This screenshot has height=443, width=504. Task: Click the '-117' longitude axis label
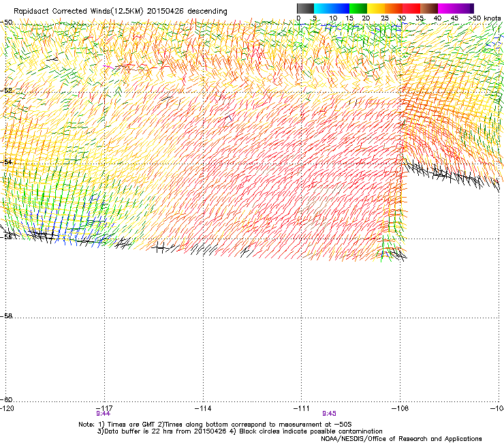click(104, 408)
